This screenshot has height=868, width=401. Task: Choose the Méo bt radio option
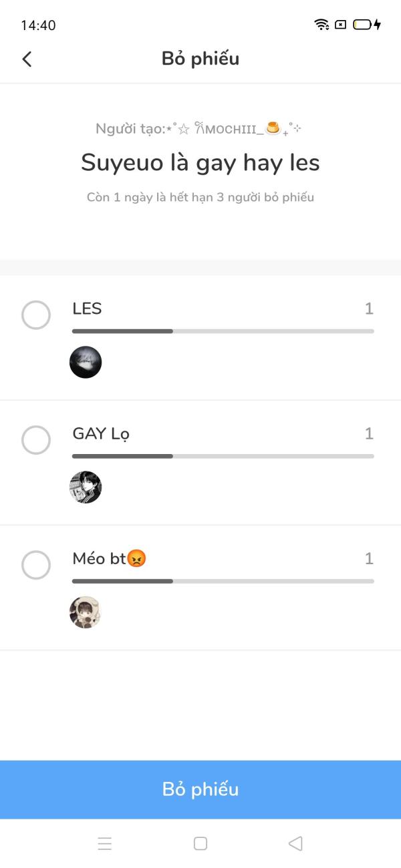pos(36,565)
